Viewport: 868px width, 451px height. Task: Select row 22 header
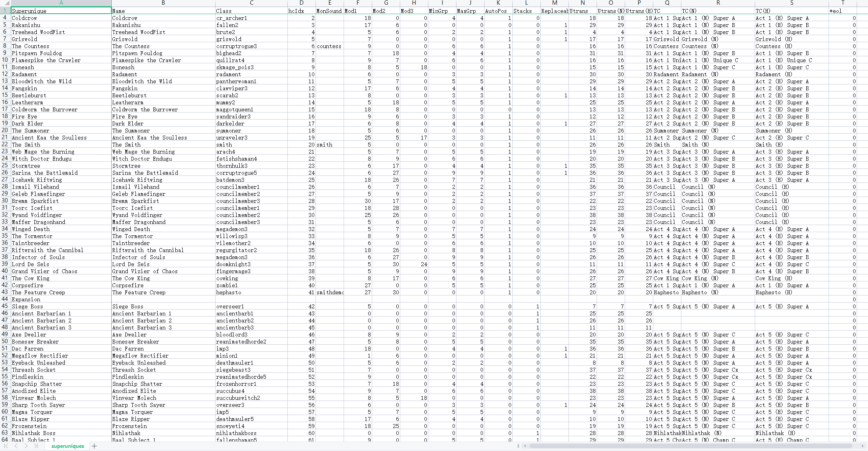tap(5, 145)
